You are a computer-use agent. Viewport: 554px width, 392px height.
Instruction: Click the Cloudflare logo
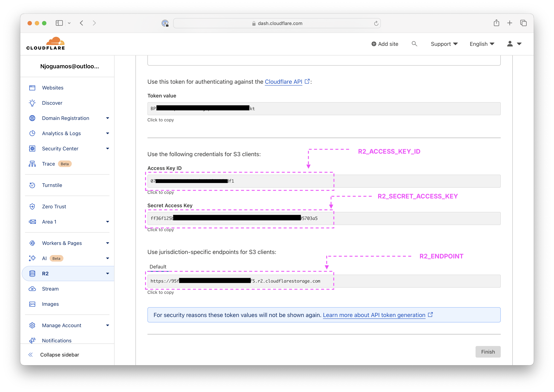(x=46, y=44)
